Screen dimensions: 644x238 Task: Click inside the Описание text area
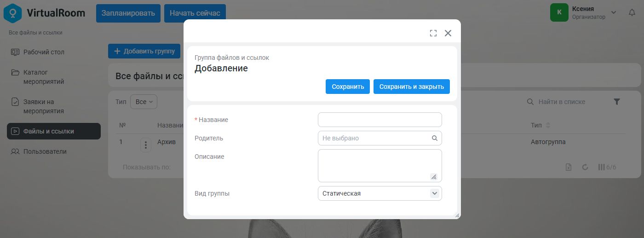click(x=380, y=166)
